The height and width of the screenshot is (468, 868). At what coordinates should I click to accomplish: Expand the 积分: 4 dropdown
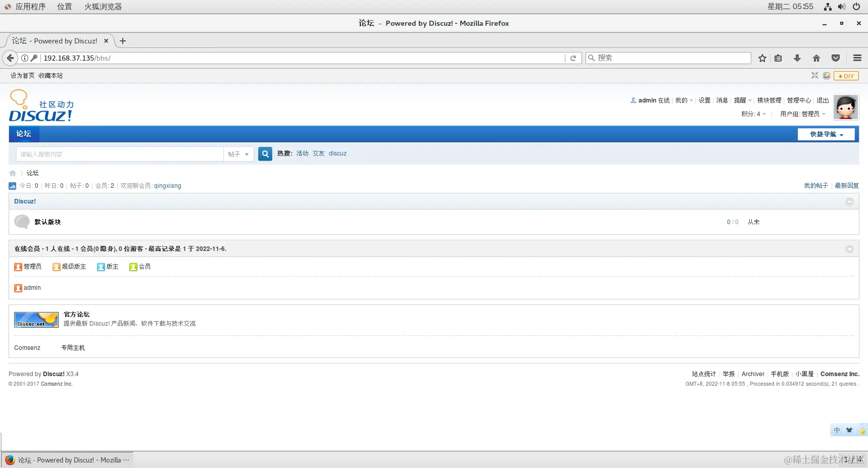point(753,114)
